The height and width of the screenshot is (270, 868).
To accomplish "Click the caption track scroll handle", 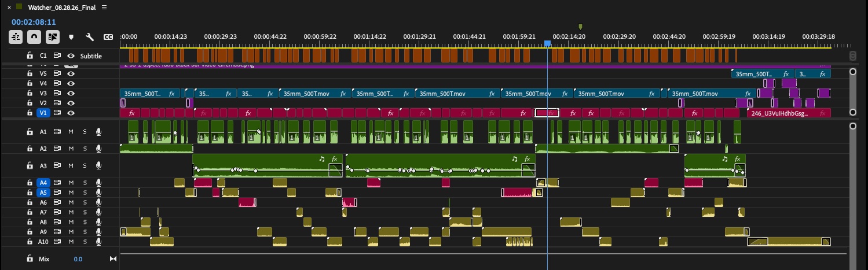I will click(852, 56).
